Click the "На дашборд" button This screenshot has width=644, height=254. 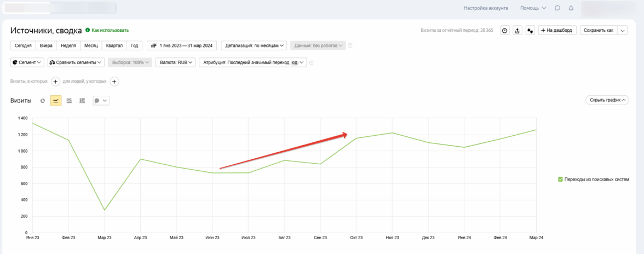click(557, 31)
